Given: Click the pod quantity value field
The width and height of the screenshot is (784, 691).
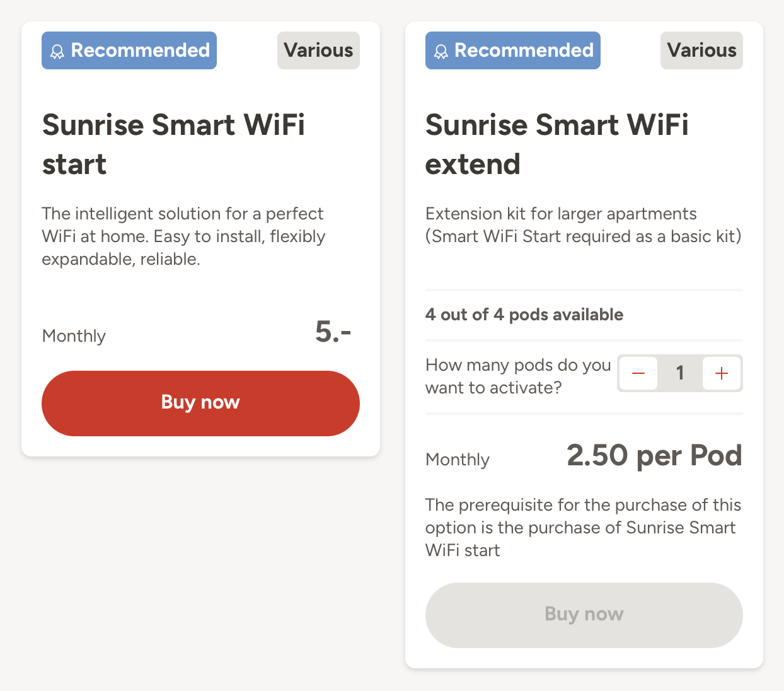Looking at the screenshot, I should point(680,373).
